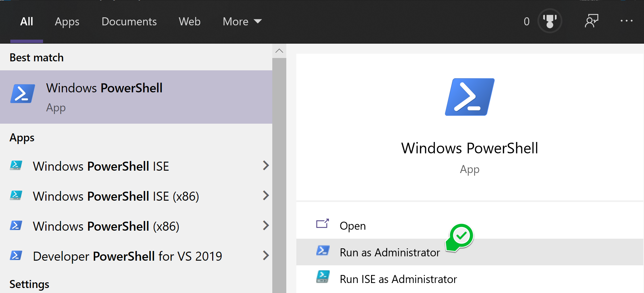Click the scrollbar up arrow
The height and width of the screenshot is (293, 644).
pyautogui.click(x=279, y=51)
